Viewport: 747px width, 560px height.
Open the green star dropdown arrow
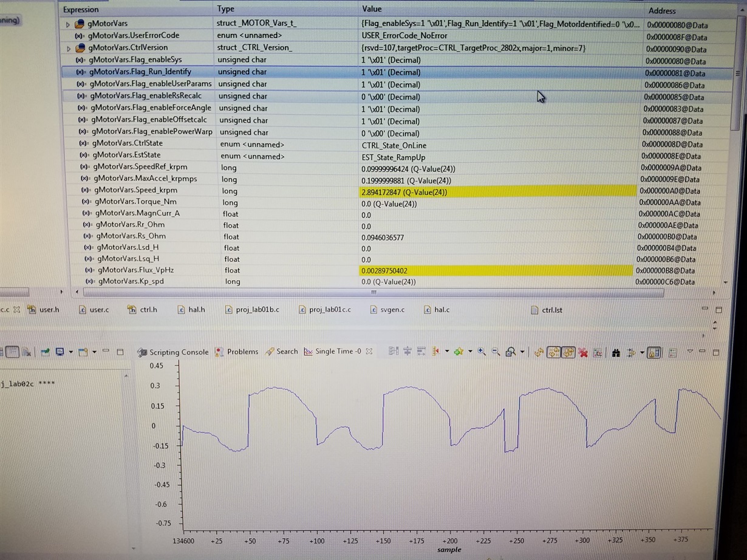tap(470, 352)
